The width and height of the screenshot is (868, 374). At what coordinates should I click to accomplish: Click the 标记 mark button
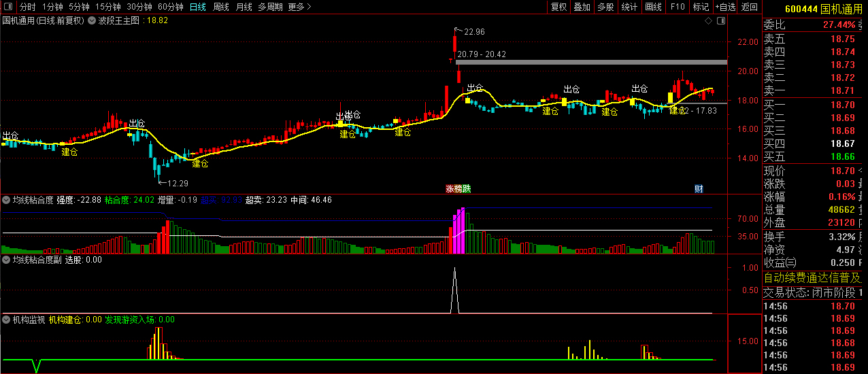(701, 7)
